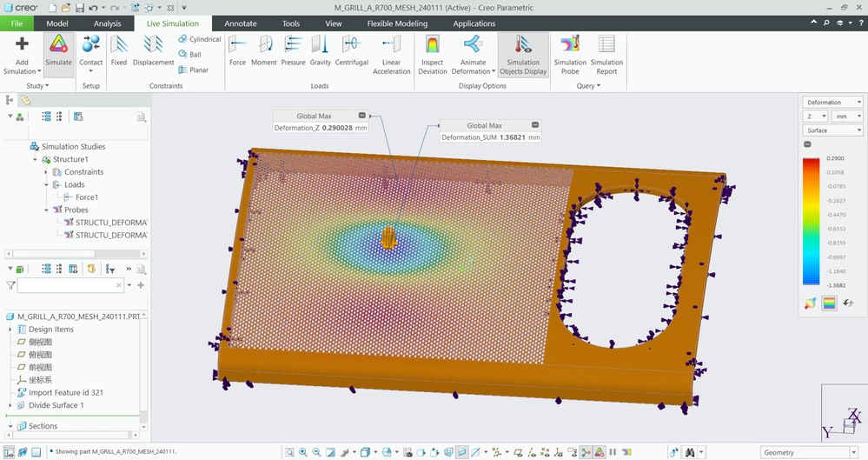Toggle the layer tree tab icon

(x=25, y=100)
